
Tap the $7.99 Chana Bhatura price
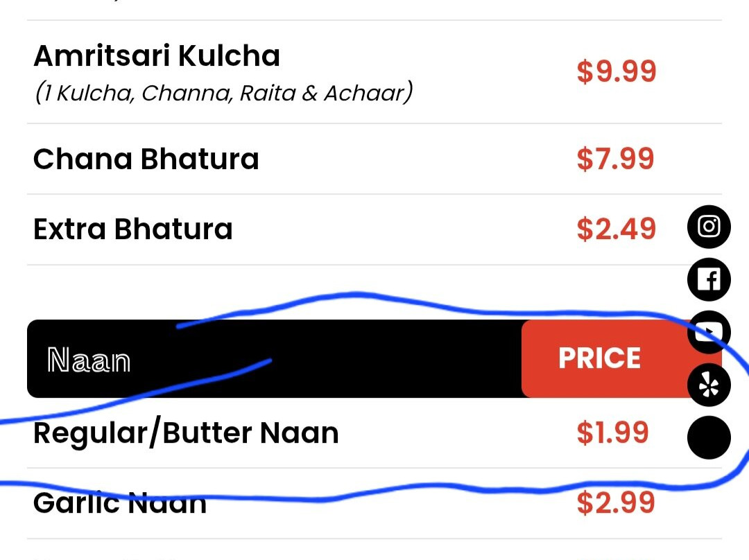615,159
